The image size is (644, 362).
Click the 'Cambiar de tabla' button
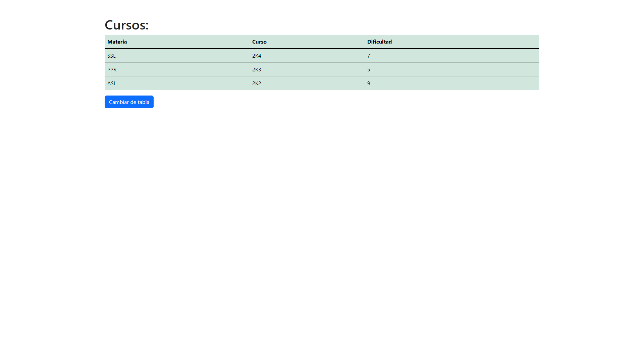pyautogui.click(x=129, y=102)
